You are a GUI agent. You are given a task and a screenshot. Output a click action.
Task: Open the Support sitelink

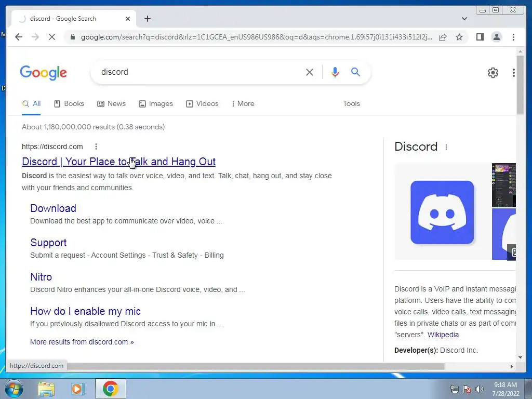[x=48, y=243]
